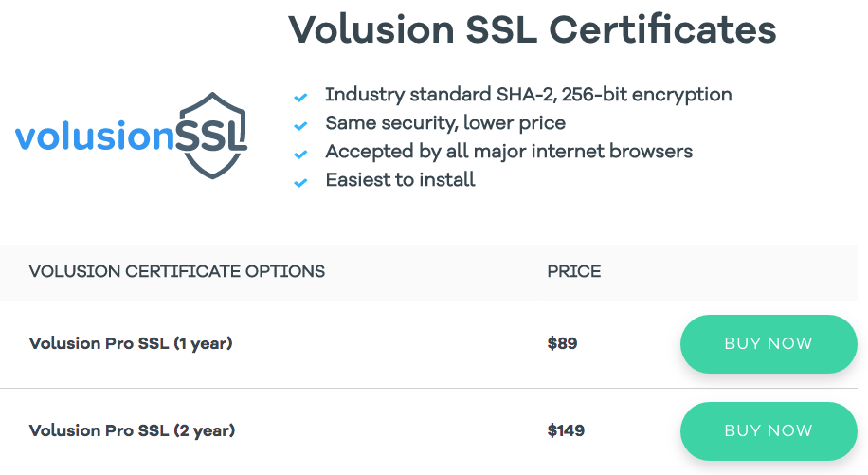Select the Volusion Pro SSL (2 year) row
The image size is (868, 475).
pyautogui.click(x=132, y=430)
